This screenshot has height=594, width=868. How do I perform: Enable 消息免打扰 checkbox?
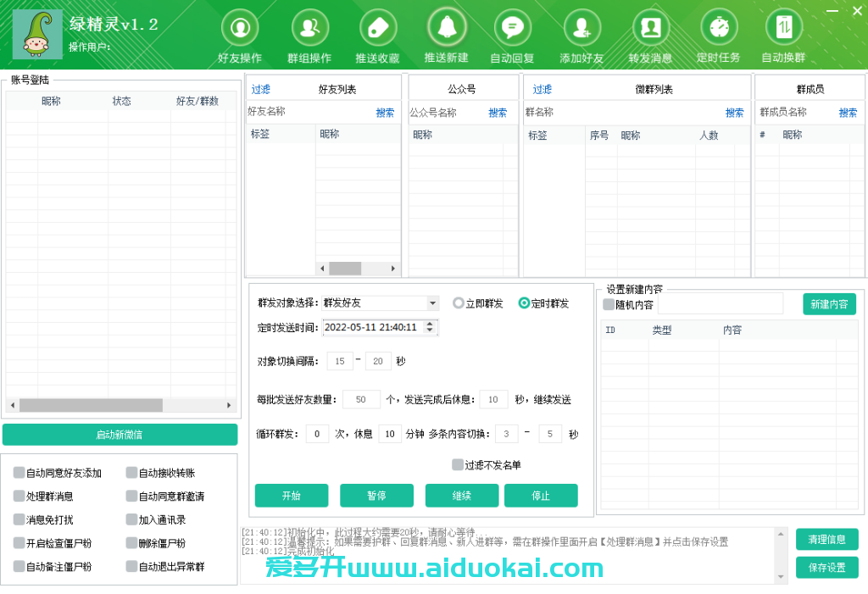19,519
